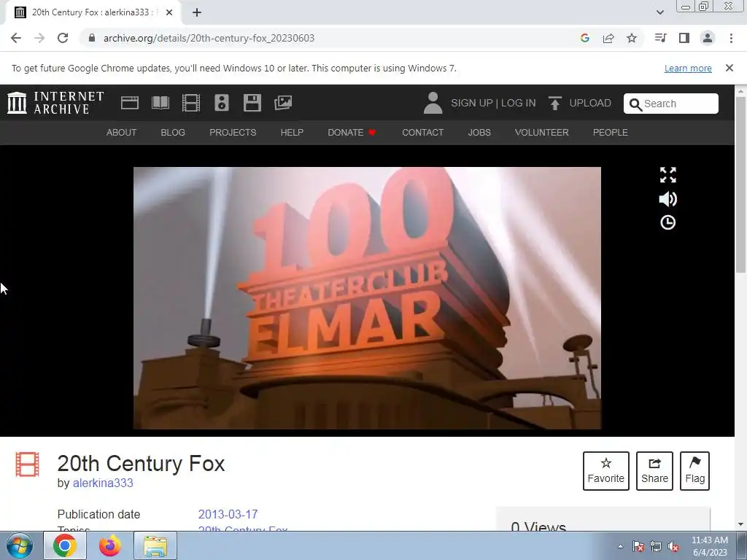Click the Learn more link

click(x=688, y=68)
